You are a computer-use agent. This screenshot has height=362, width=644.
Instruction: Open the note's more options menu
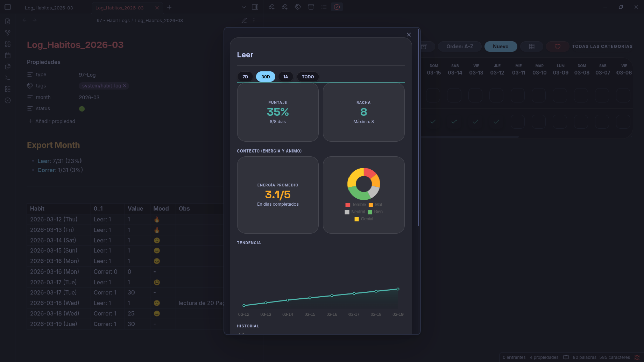(254, 20)
